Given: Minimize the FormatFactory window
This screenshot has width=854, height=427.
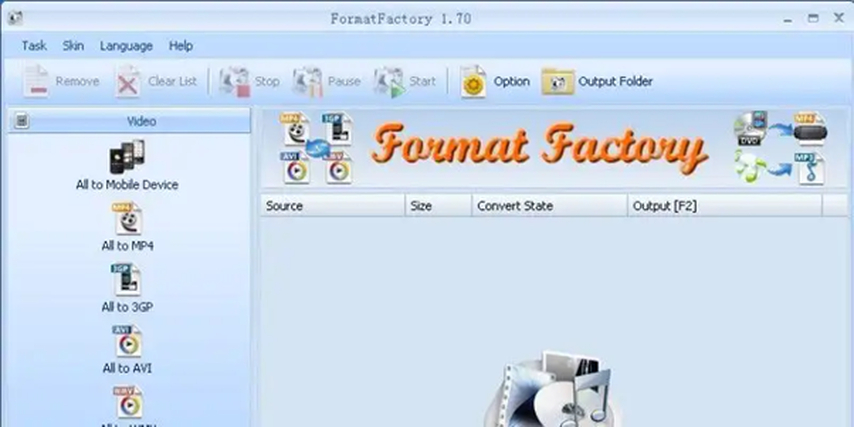Looking at the screenshot, I should 788,20.
